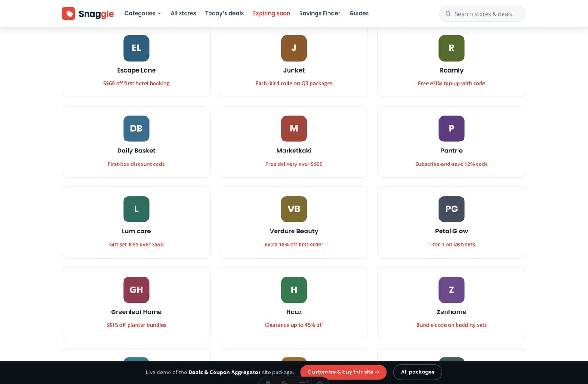Open Today's deals page
588x384 pixels.
(x=225, y=13)
